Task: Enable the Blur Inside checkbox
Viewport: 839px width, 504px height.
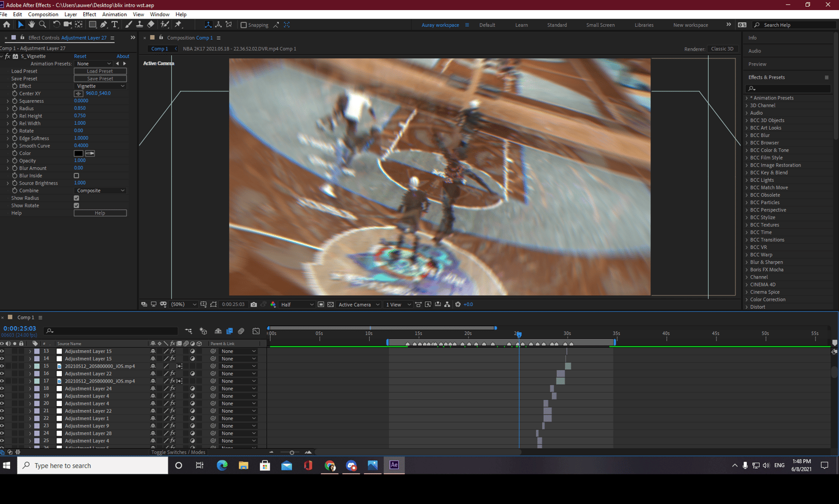Action: (77, 176)
